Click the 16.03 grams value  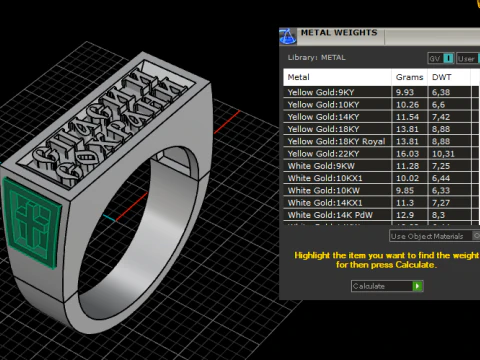tap(407, 154)
